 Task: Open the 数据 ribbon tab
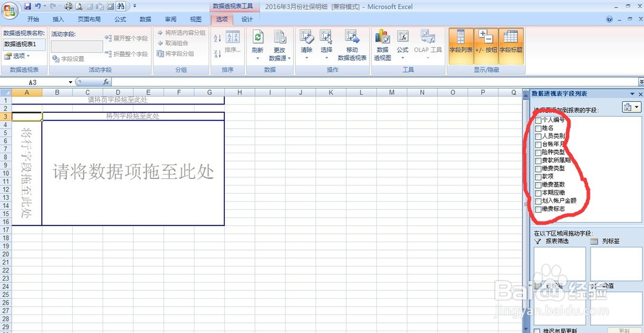coord(146,19)
